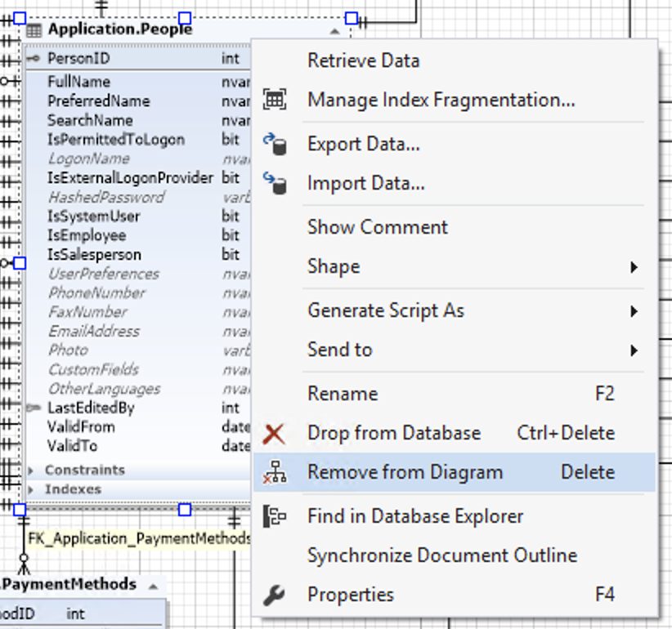Click the red X Drop icon
Image resolution: width=672 pixels, height=629 pixels.
pyautogui.click(x=275, y=434)
